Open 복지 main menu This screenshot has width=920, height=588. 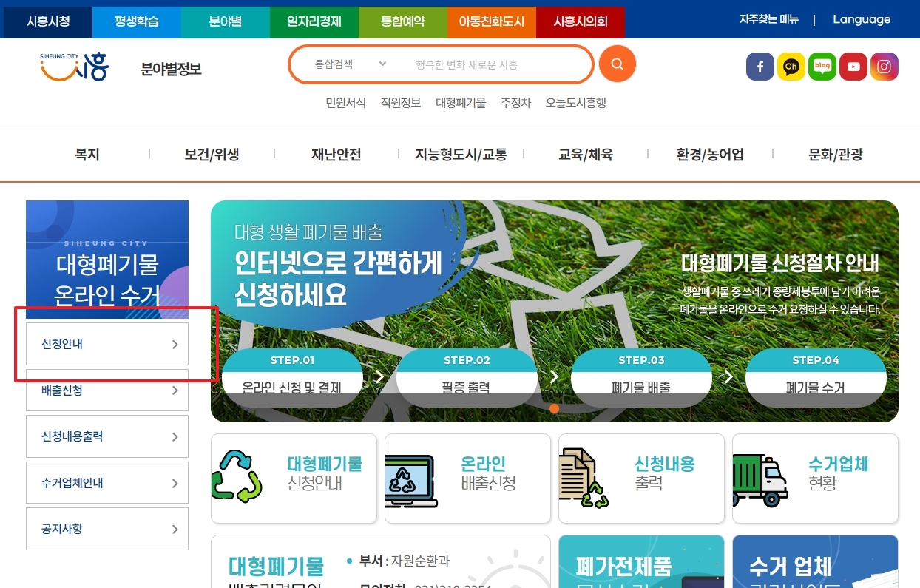[87, 155]
